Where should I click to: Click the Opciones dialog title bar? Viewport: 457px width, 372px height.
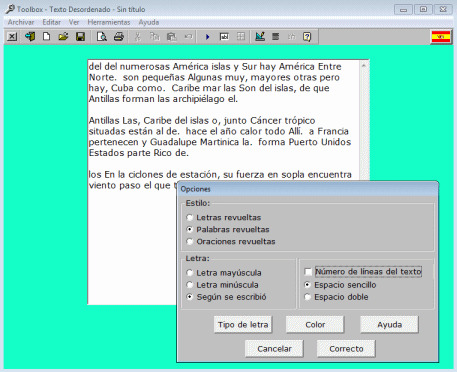307,189
